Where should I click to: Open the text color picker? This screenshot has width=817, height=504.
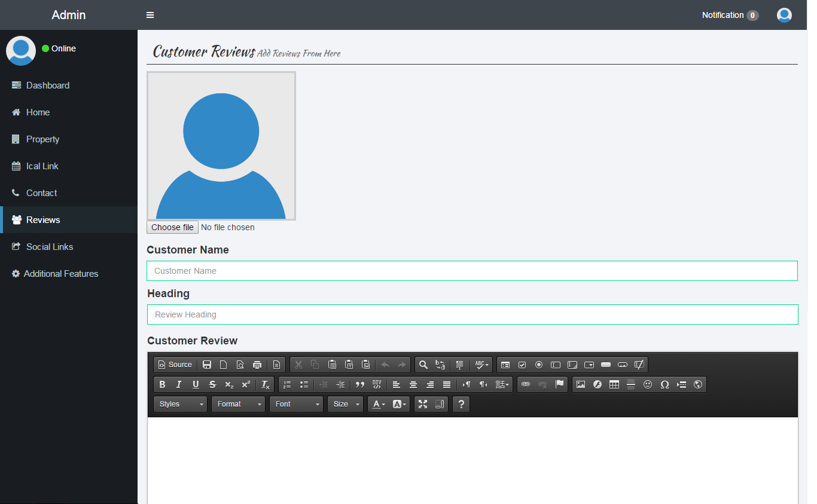click(x=379, y=404)
